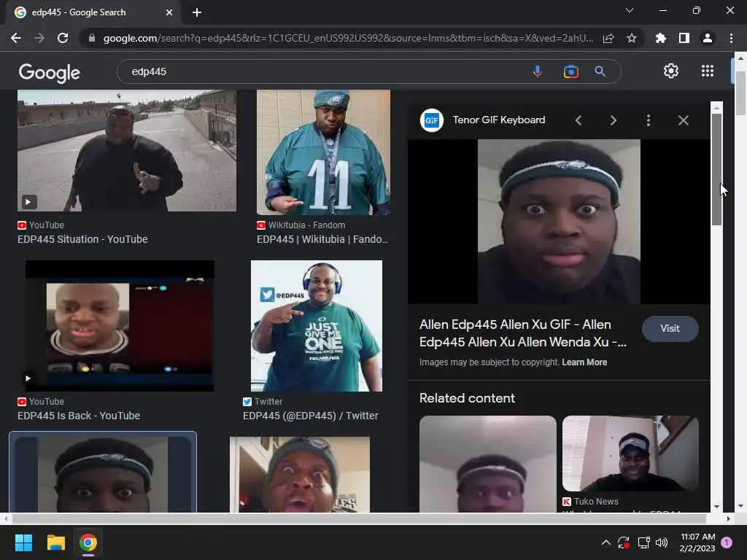Image resolution: width=747 pixels, height=560 pixels.
Task: Search by image with Google Lens
Action: click(570, 71)
